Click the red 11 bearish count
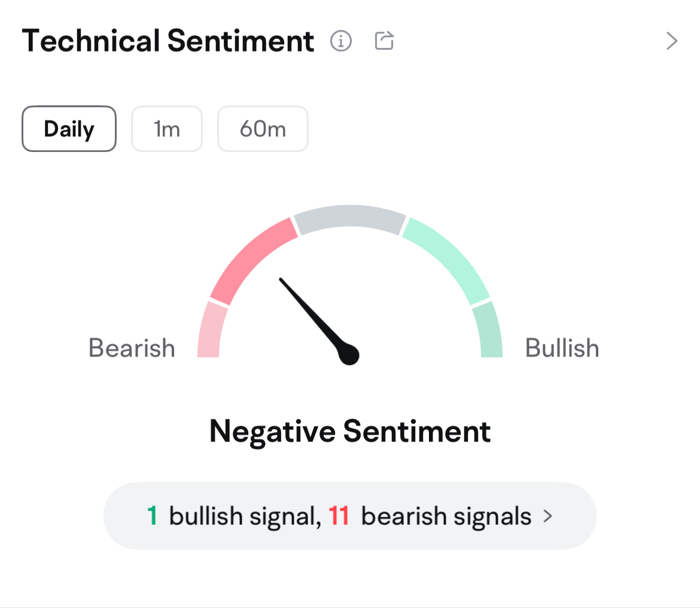Viewport: 700px width, 608px height. 339,516
